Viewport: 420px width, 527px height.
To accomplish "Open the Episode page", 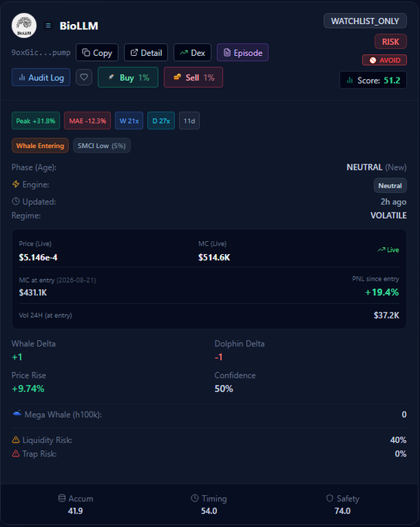I will click(243, 53).
